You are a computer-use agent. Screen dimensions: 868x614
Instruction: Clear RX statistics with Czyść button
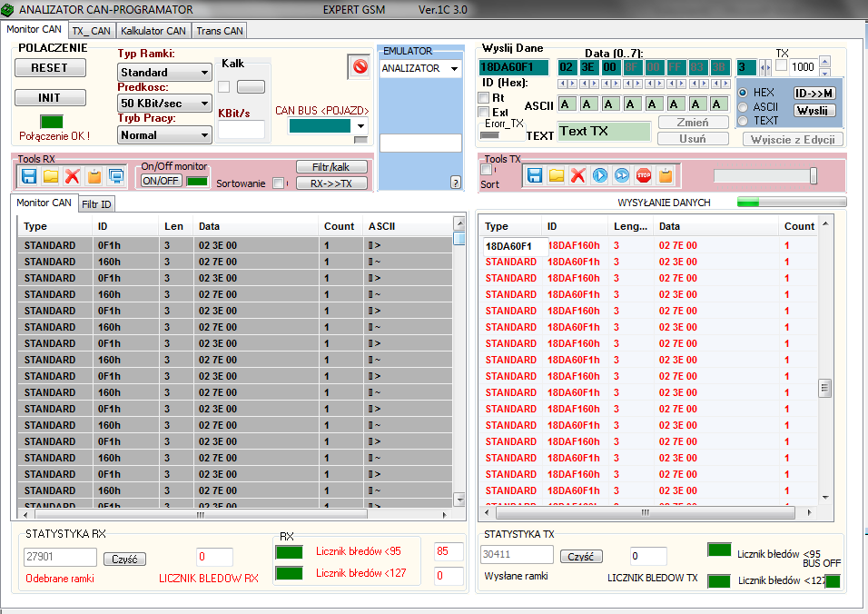124,560
